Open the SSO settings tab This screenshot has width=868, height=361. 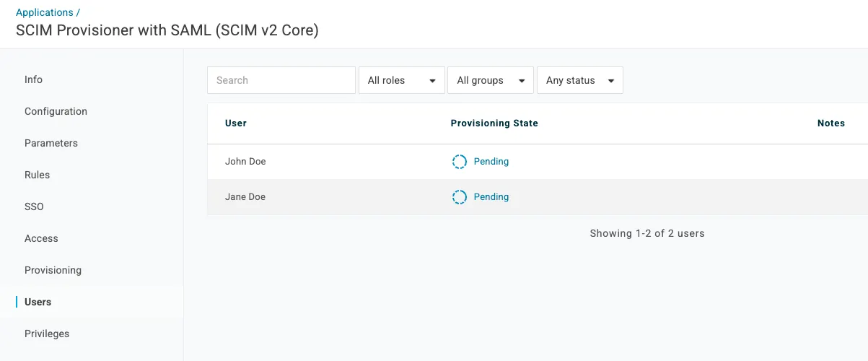34,206
